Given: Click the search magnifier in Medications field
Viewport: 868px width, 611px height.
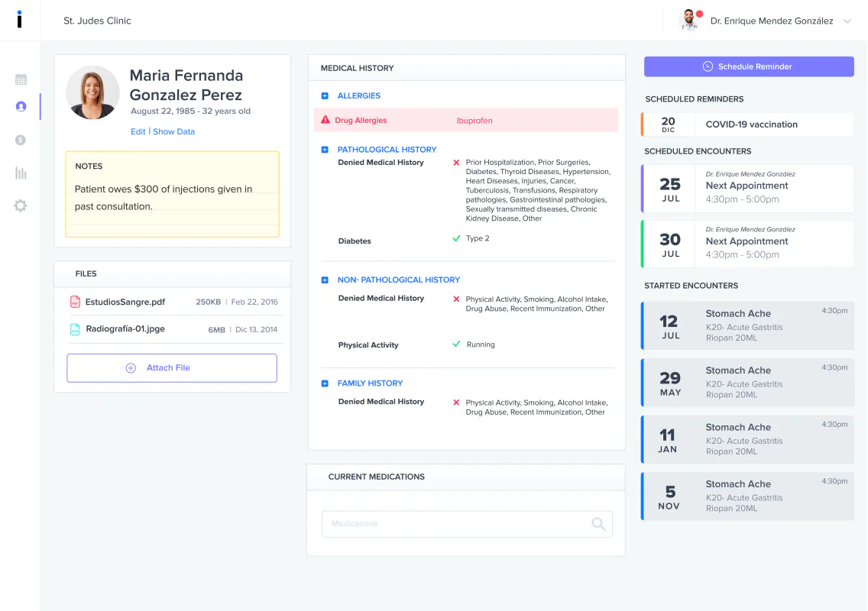Looking at the screenshot, I should tap(598, 524).
